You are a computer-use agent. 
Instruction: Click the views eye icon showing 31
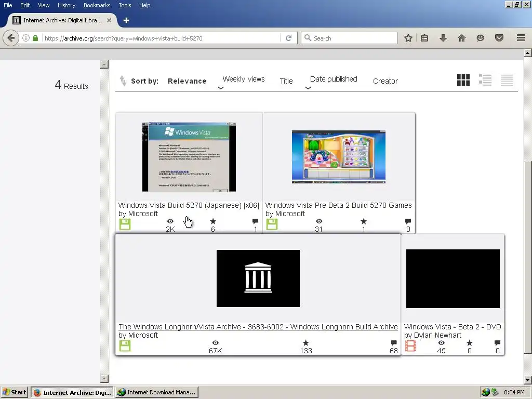(x=319, y=221)
